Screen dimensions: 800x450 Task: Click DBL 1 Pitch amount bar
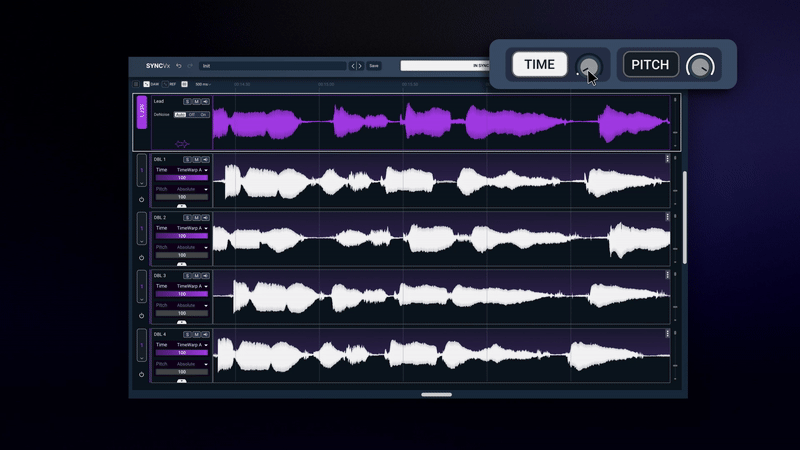click(182, 197)
